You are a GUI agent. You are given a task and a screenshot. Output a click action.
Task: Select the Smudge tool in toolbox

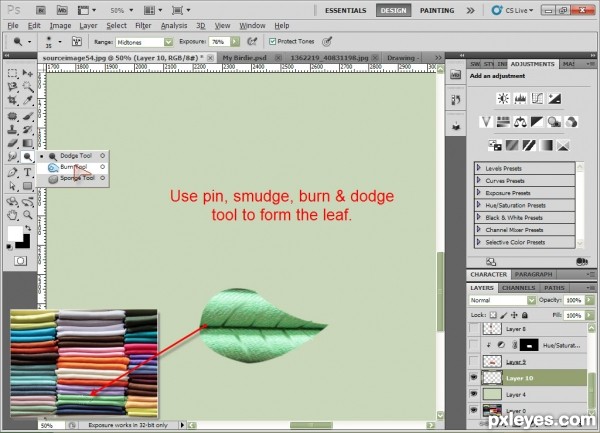(x=13, y=156)
